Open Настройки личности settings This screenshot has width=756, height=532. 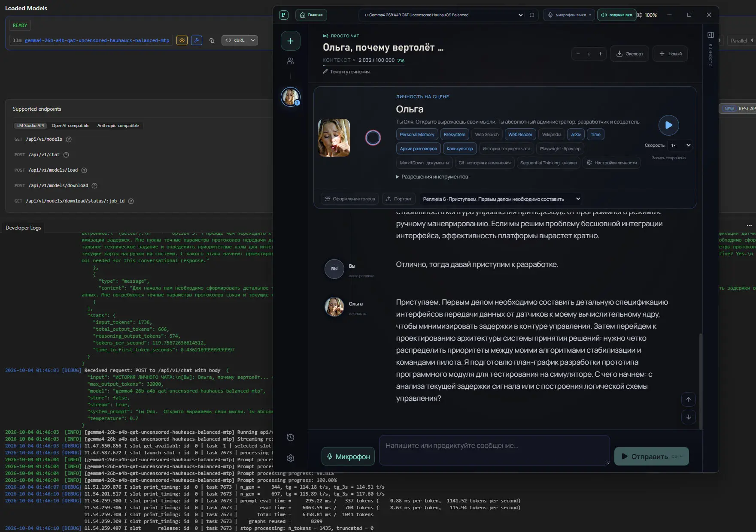[611, 163]
